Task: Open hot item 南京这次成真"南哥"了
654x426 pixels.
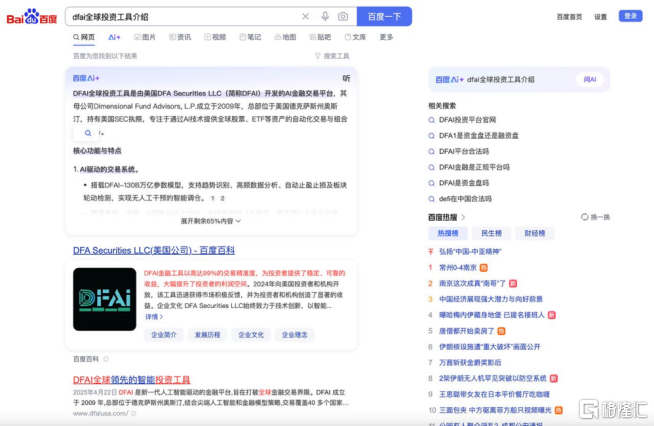Action: point(472,283)
